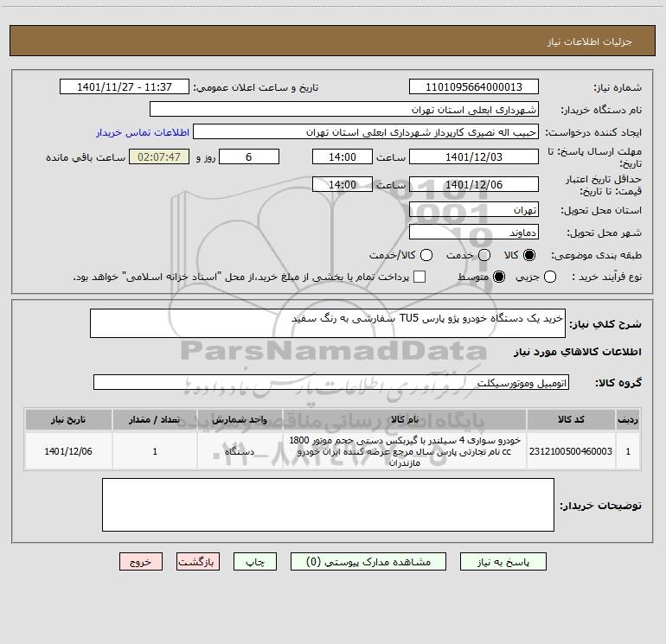Click the price validity time field 14:00
The width and height of the screenshot is (666, 644).
click(343, 185)
